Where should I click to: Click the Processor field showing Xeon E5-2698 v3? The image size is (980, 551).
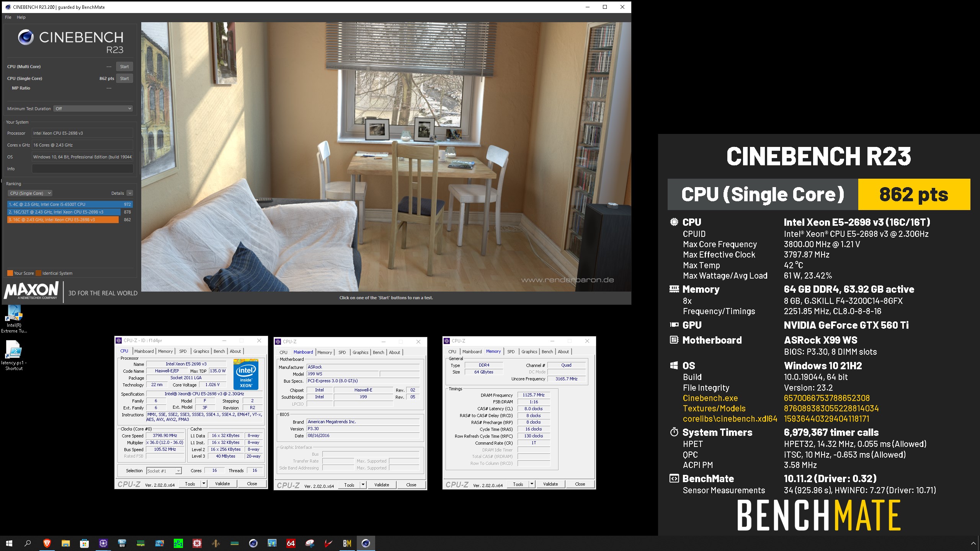point(82,133)
